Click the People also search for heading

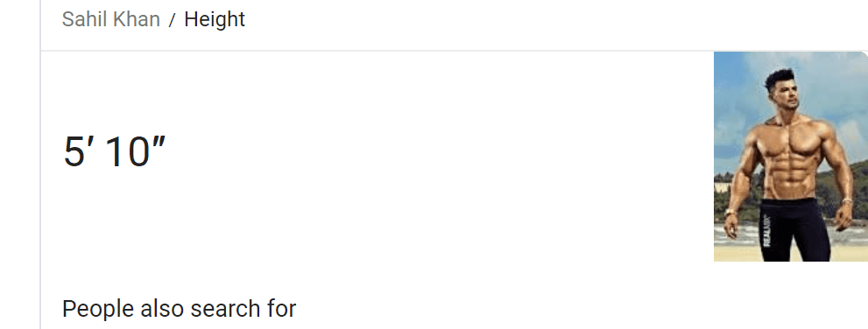[x=179, y=309]
